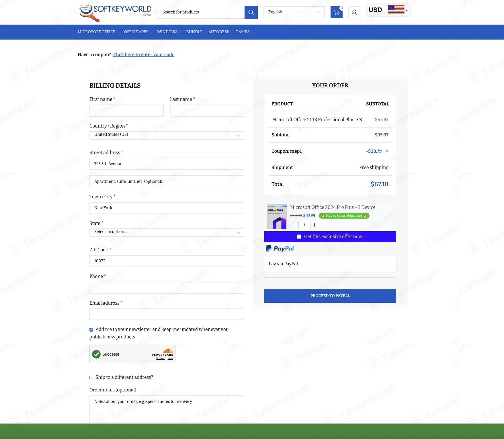The height and width of the screenshot is (439, 504).
Task: Open the Cloudflare Privacy link
Action: 160,358
